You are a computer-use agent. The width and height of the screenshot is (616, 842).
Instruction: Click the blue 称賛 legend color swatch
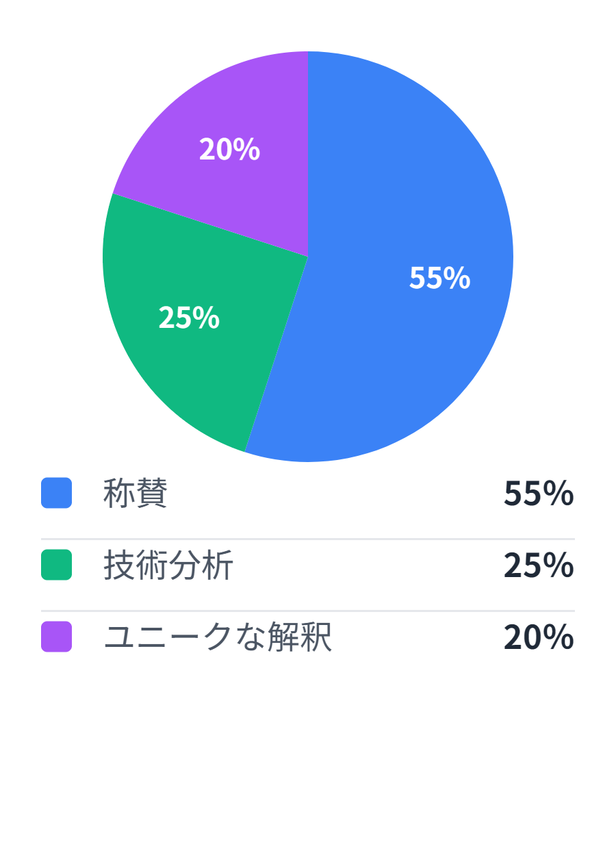coord(56,493)
